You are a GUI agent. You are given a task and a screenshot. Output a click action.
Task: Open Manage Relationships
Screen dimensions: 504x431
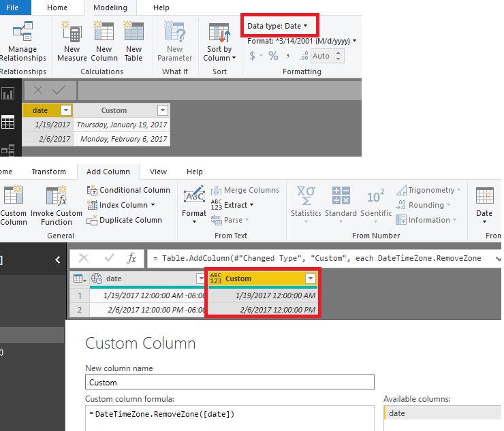pyautogui.click(x=22, y=41)
